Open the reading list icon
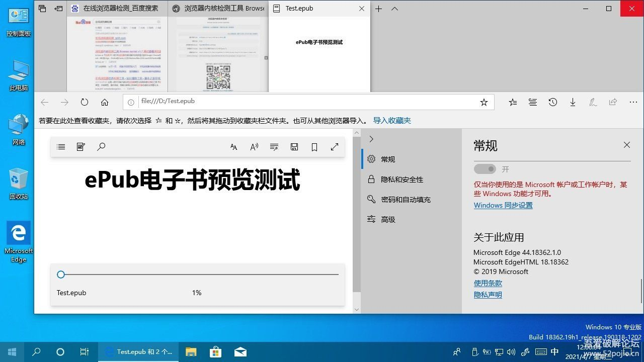 coord(533,102)
